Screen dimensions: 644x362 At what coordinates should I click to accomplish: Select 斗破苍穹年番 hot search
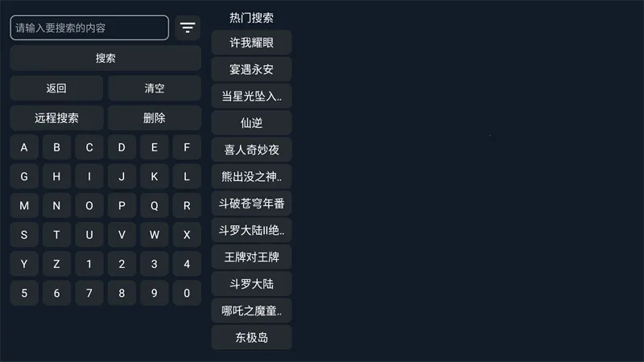251,204
